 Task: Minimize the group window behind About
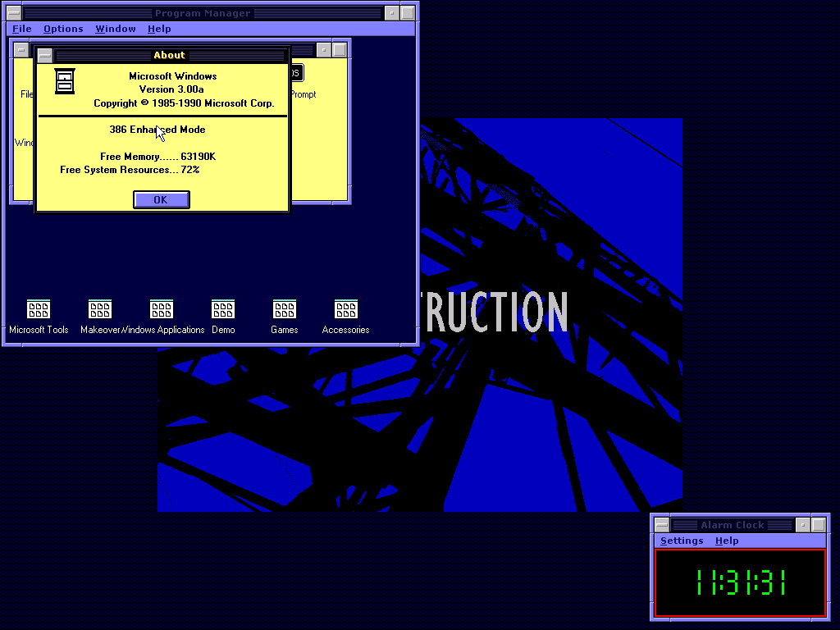tap(323, 50)
